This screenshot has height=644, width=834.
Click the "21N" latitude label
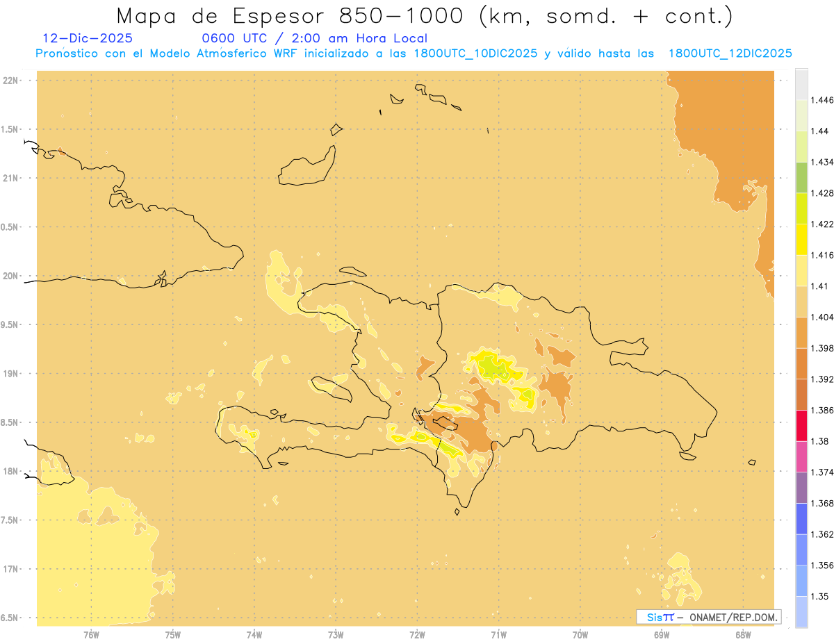11,178
